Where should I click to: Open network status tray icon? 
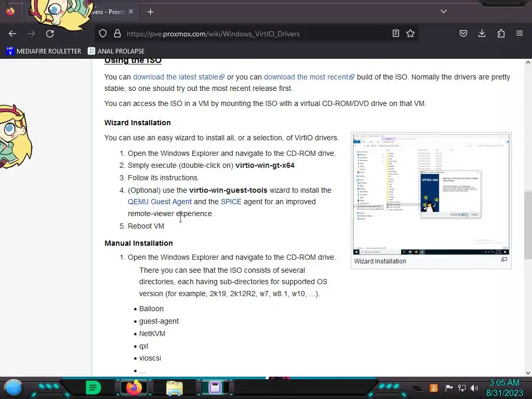[462, 388]
